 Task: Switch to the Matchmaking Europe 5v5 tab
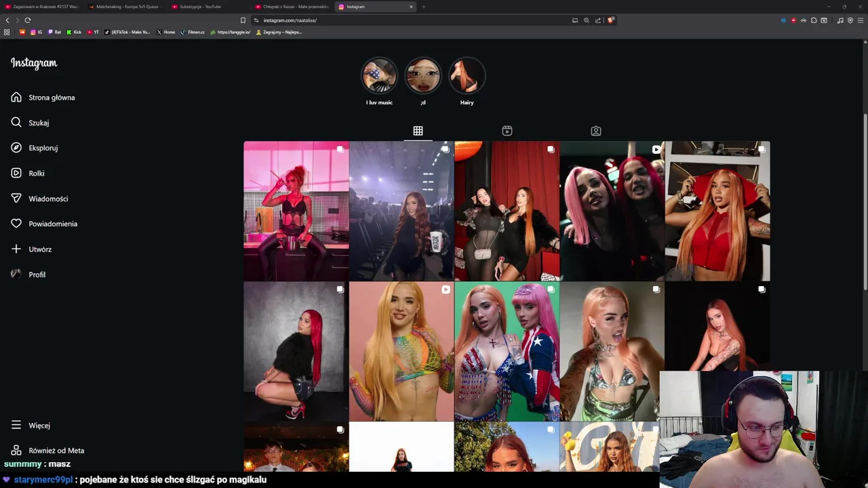(125, 7)
